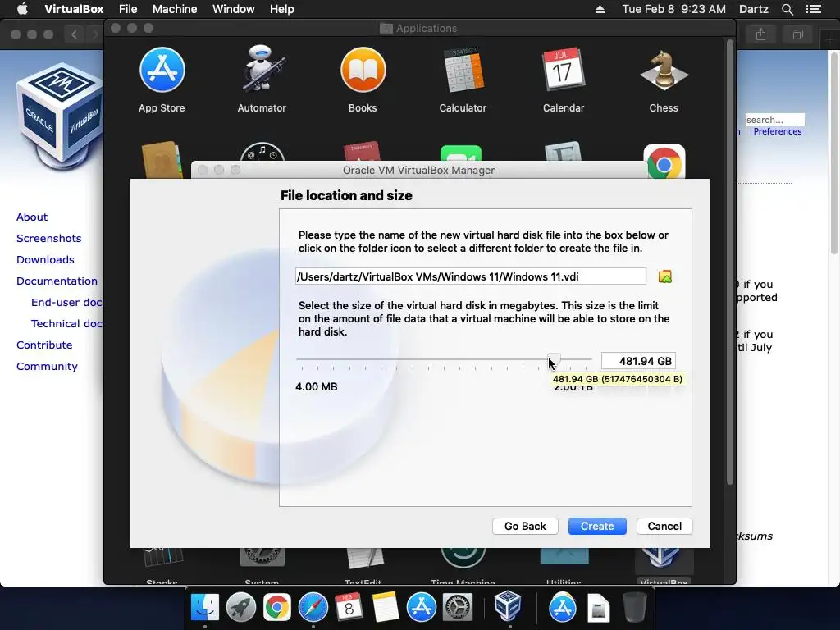Click the disk size 481.94 GB field
This screenshot has width=840, height=630.
[638, 361]
